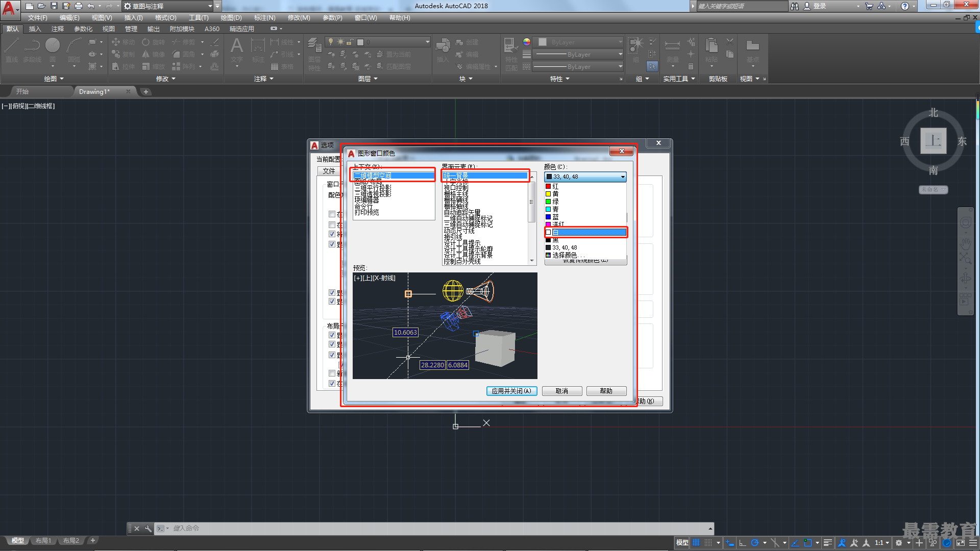Click 取消 in the color dialog
The width and height of the screenshot is (980, 551).
[x=562, y=391]
